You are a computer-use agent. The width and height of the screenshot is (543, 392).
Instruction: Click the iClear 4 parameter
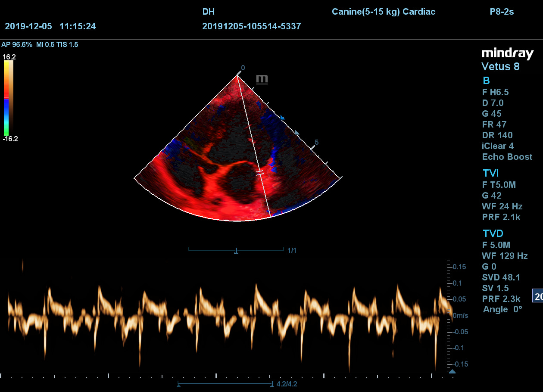pyautogui.click(x=498, y=146)
